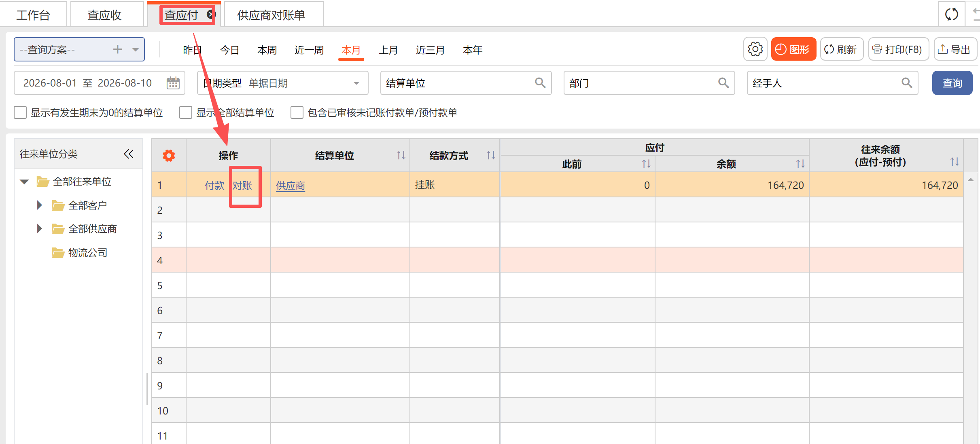Switch to the 工作台 tab

tap(33, 15)
